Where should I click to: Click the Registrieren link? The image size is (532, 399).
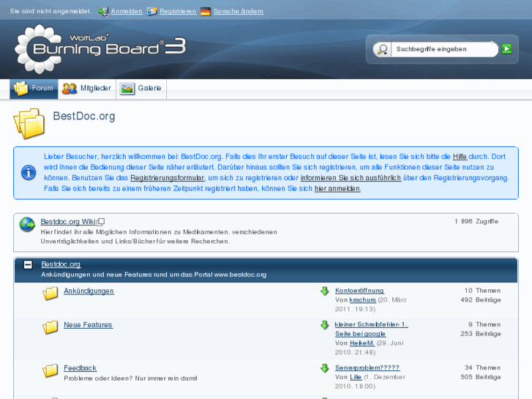point(178,11)
